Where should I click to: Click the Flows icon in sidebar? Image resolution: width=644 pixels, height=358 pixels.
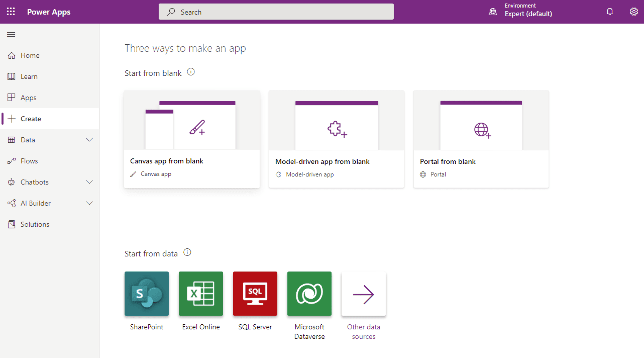pyautogui.click(x=12, y=161)
